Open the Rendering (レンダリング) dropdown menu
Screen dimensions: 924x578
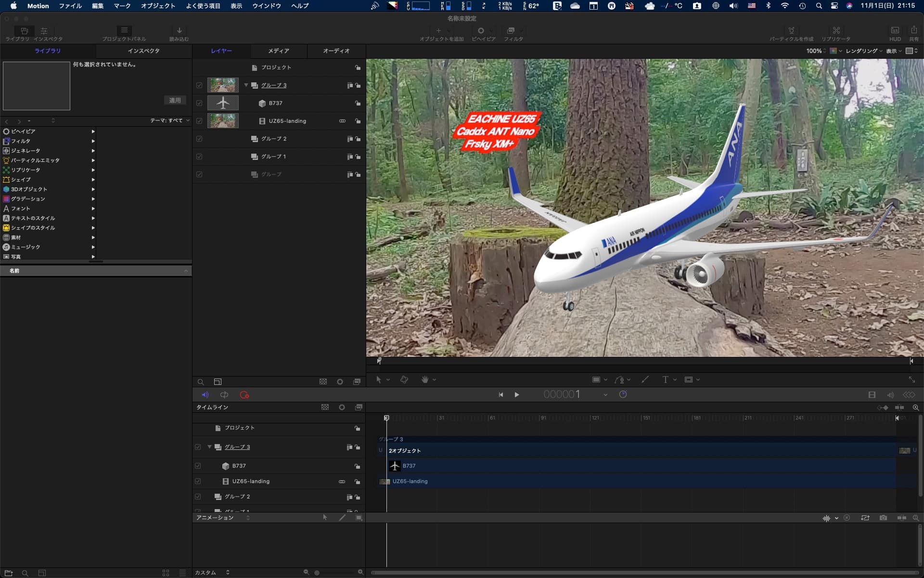tap(864, 51)
